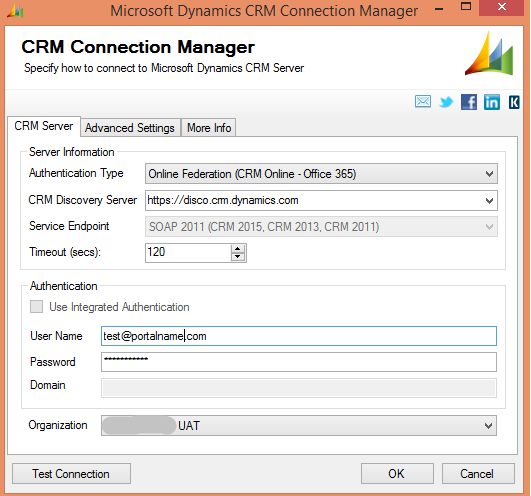This screenshot has height=496, width=531.
Task: Open the Advanced Settings tab
Action: point(130,128)
